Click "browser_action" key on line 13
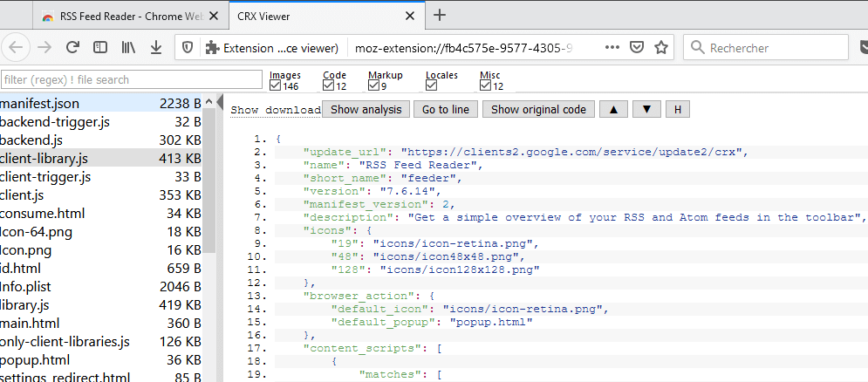 359,296
